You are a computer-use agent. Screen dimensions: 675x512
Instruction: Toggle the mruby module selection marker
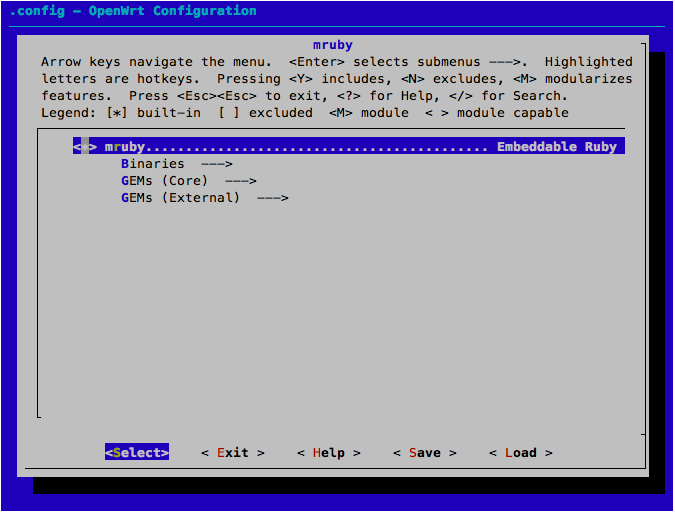(85, 146)
